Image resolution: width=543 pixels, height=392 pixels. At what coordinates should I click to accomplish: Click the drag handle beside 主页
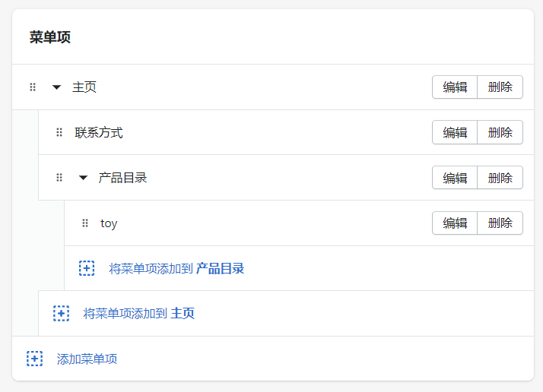pos(33,87)
